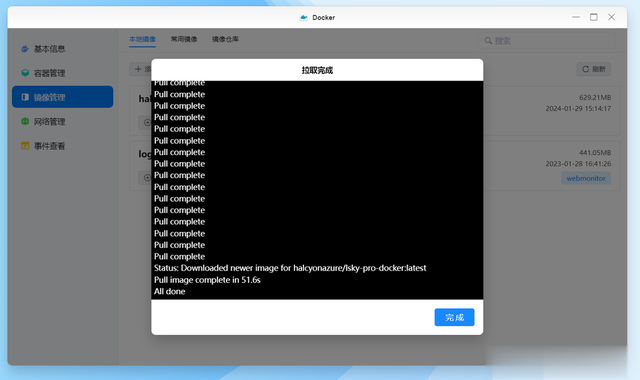
Task: Click the 629.21MB image size
Action: tap(595, 98)
